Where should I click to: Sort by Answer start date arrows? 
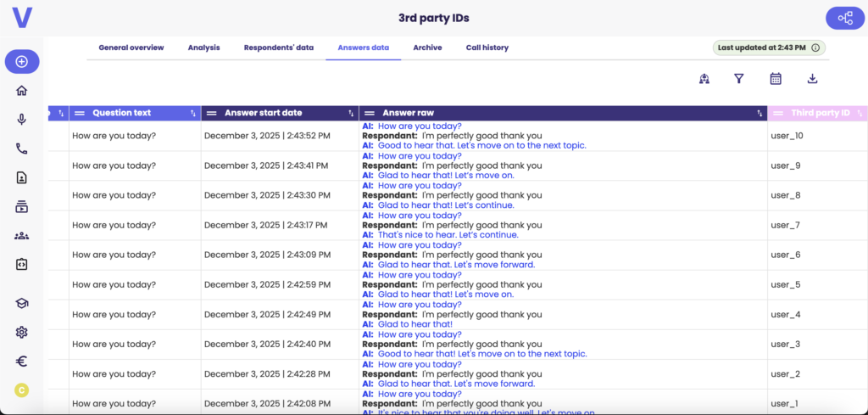351,113
